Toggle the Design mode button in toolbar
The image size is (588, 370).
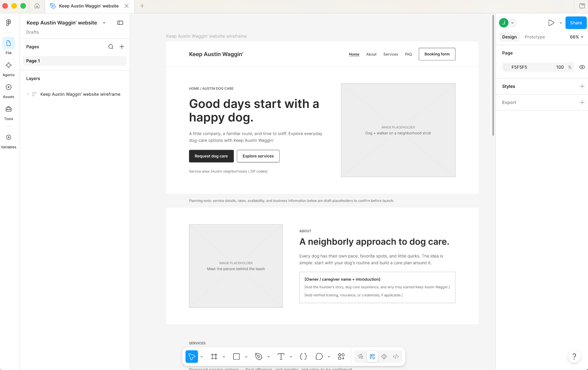click(372, 356)
